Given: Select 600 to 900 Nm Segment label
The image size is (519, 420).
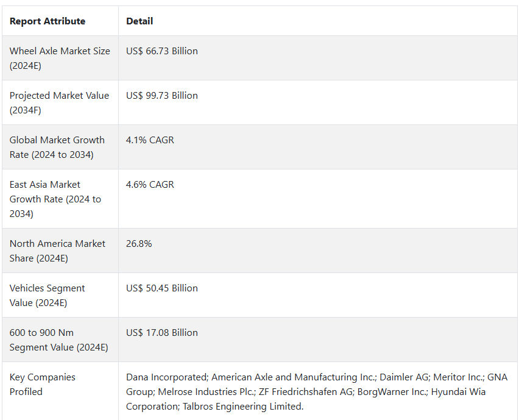Looking at the screenshot, I should click(59, 340).
